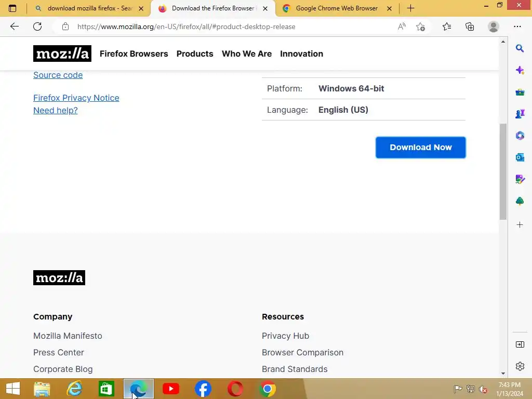Click the muted volume tray icon
This screenshot has height=399, width=532.
483,389
